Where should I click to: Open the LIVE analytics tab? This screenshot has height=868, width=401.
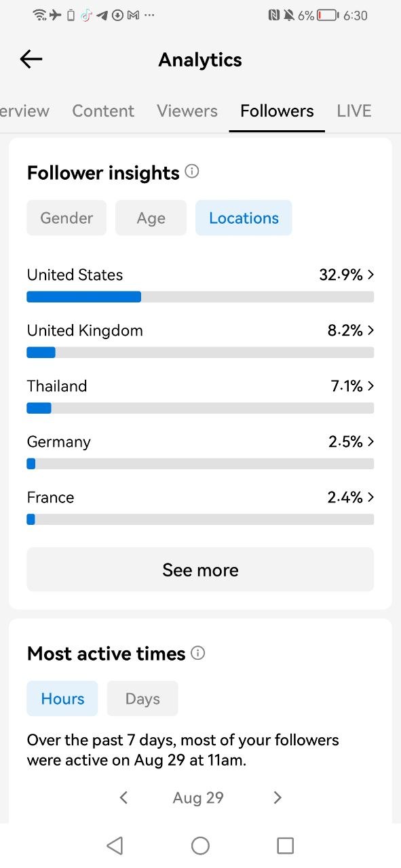click(354, 111)
